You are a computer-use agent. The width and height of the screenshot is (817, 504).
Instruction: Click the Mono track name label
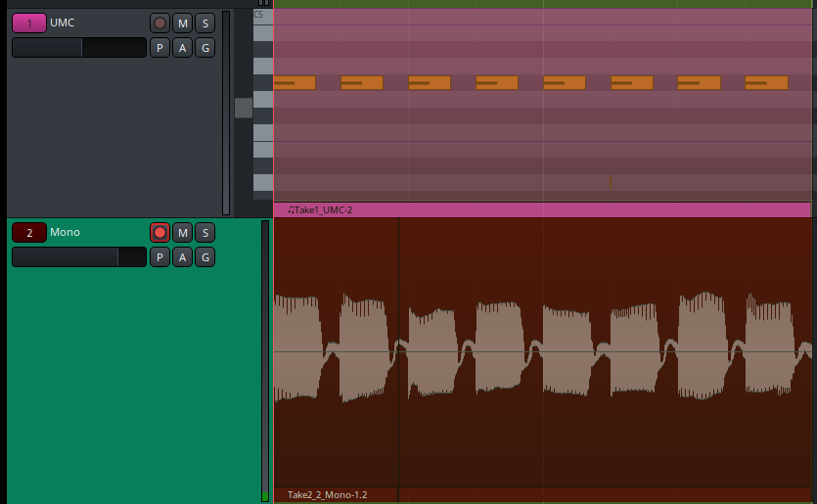coord(66,232)
